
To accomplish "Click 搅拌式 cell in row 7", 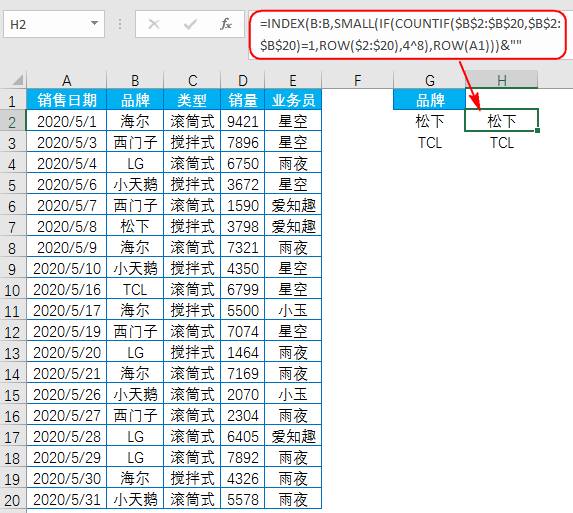I will 192,226.
